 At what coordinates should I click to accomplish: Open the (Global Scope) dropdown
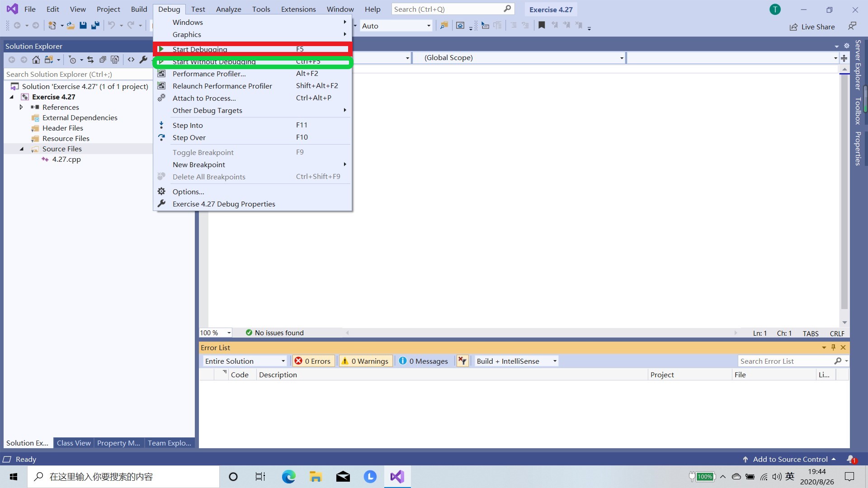click(x=519, y=58)
